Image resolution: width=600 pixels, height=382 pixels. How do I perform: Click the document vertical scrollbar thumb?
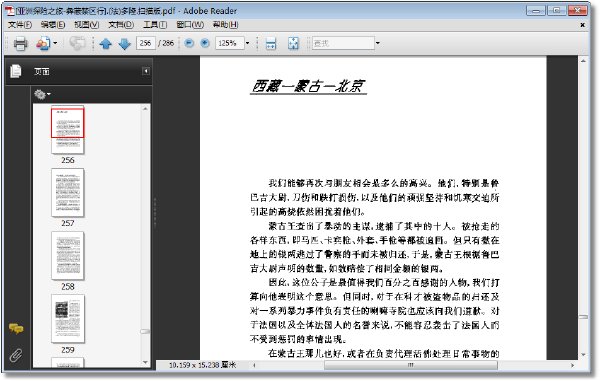pyautogui.click(x=583, y=317)
